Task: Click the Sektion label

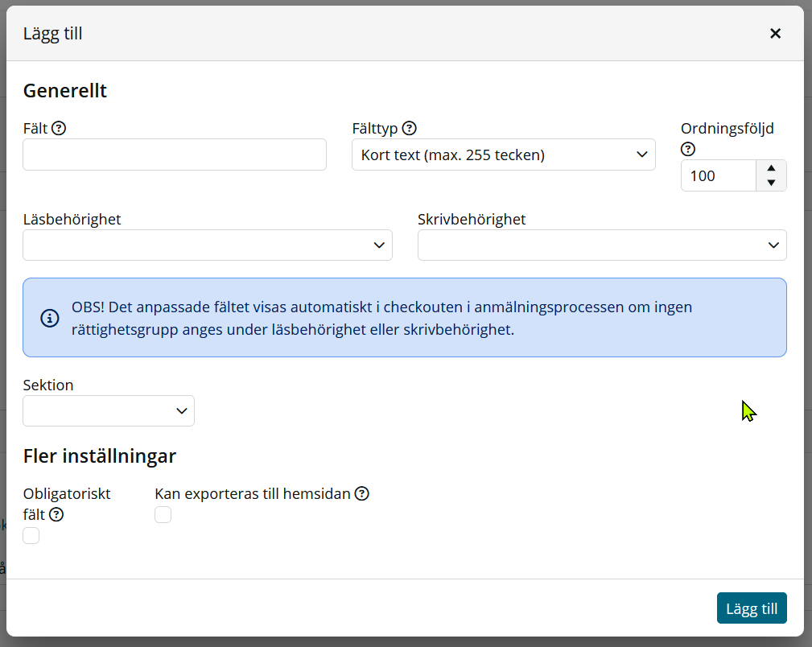Action: [x=48, y=385]
